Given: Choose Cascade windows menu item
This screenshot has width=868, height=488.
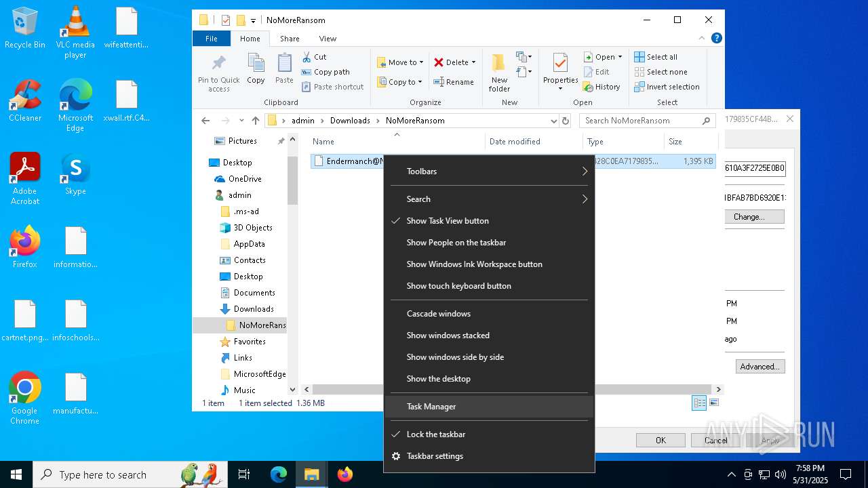Looking at the screenshot, I should 489,314.
